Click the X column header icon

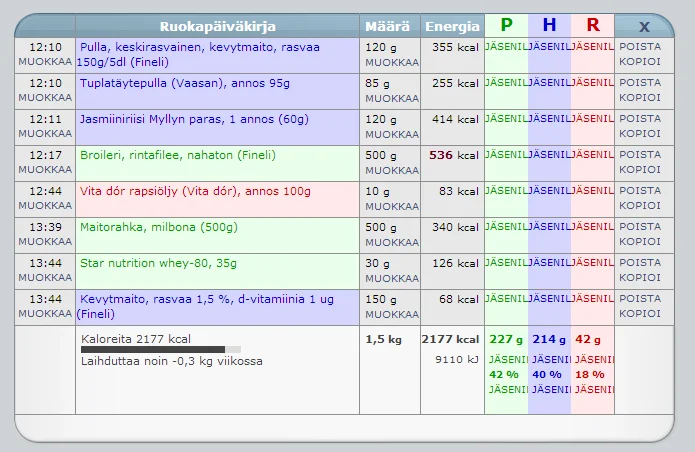pyautogui.click(x=643, y=26)
